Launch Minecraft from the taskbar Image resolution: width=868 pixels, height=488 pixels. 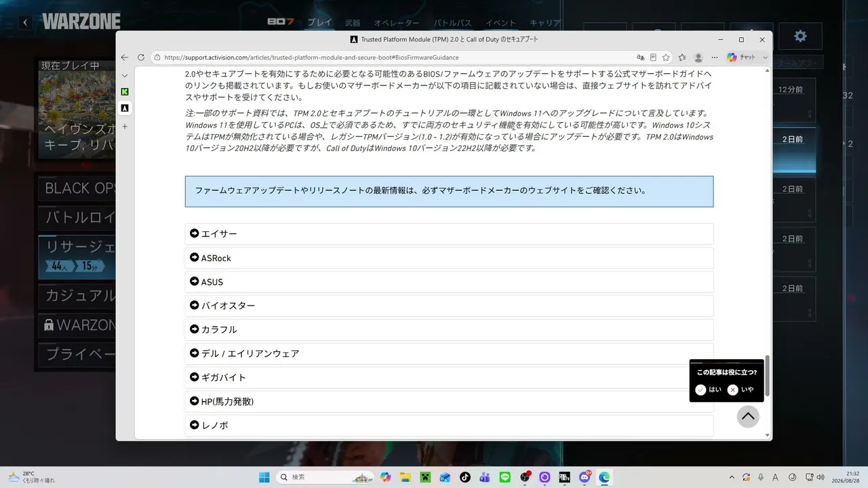[x=425, y=477]
